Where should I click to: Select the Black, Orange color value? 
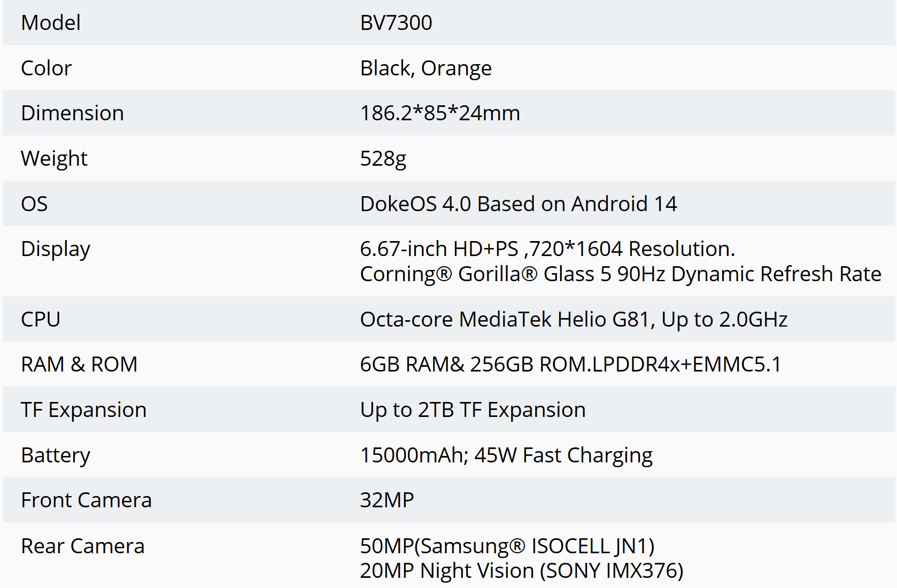pyautogui.click(x=426, y=68)
